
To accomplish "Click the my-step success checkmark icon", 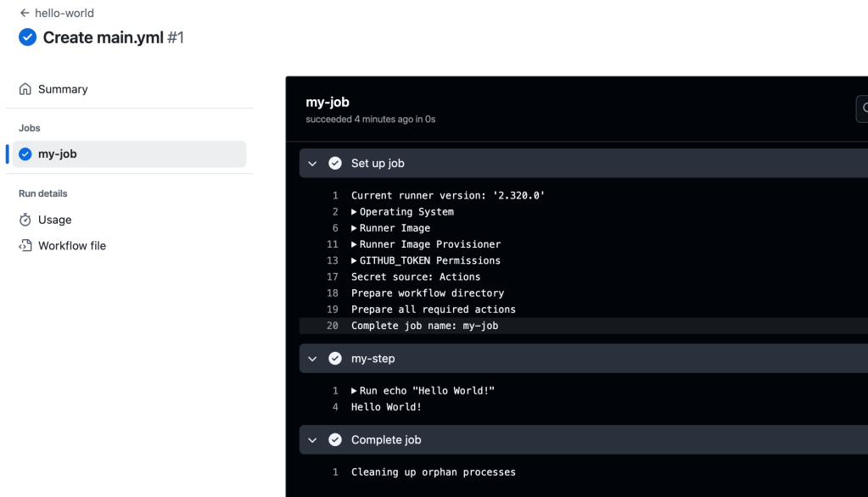I will coord(335,359).
